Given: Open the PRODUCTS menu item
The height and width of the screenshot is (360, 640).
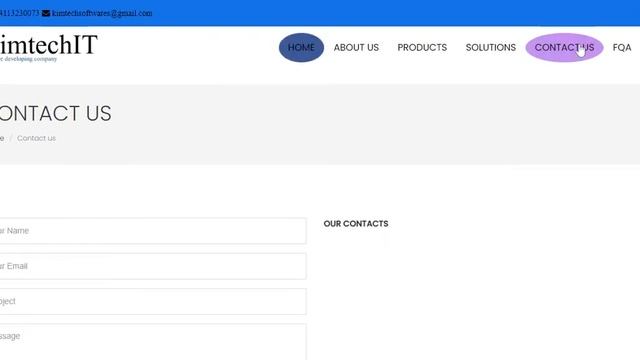Looking at the screenshot, I should (x=422, y=47).
